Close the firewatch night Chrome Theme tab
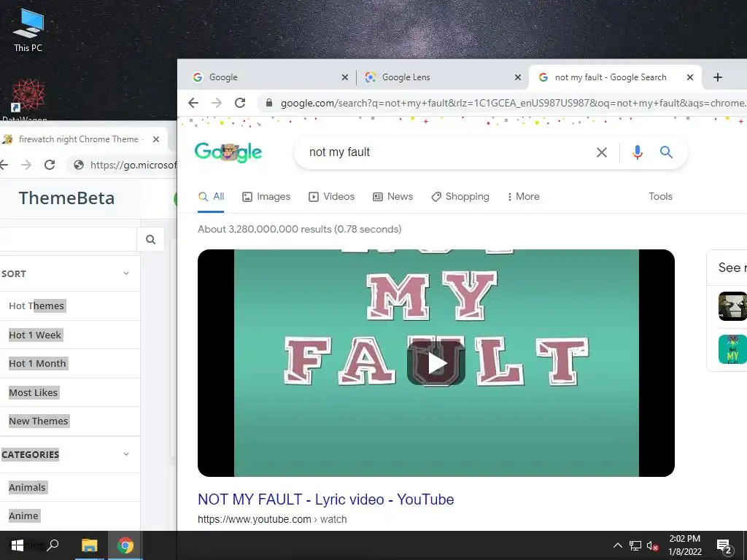 (156, 139)
